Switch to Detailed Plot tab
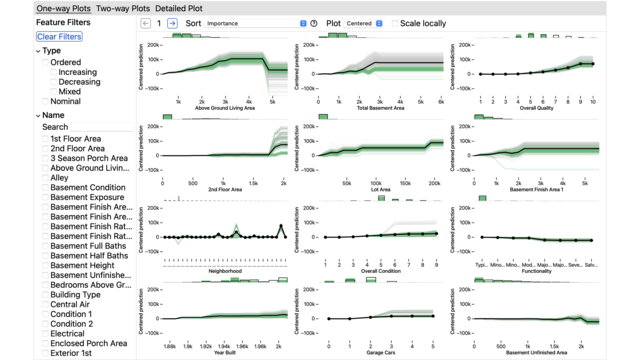 coord(179,9)
